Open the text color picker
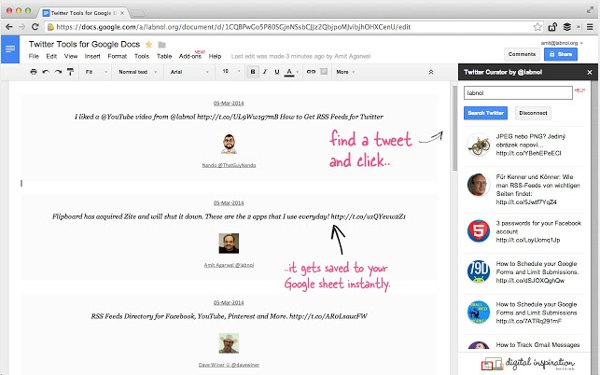Image resolution: width=600 pixels, height=375 pixels. pos(292,72)
